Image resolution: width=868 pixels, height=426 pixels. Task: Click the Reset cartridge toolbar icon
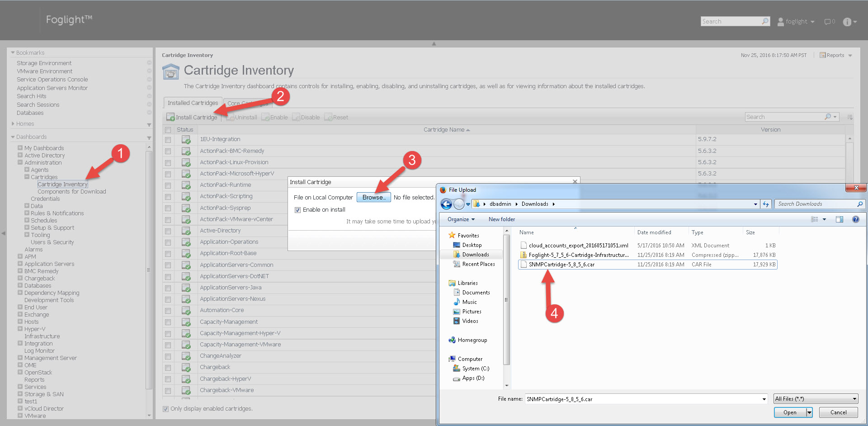(328, 117)
